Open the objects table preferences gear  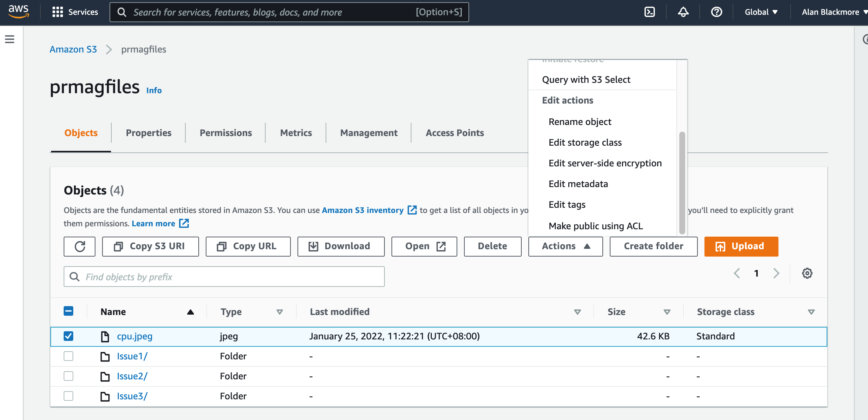point(807,273)
